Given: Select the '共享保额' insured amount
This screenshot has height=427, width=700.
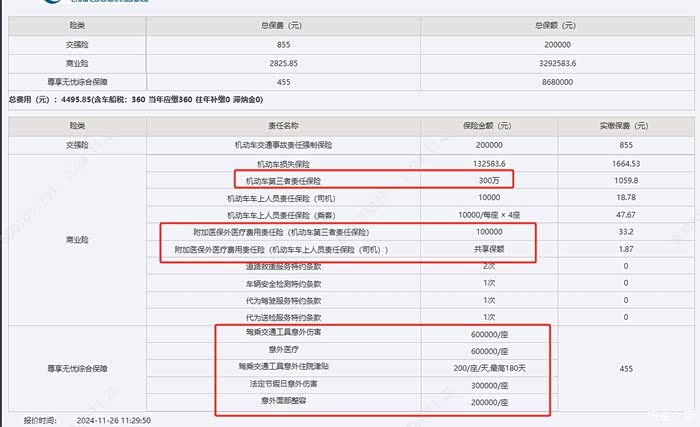Looking at the screenshot, I should [x=489, y=249].
